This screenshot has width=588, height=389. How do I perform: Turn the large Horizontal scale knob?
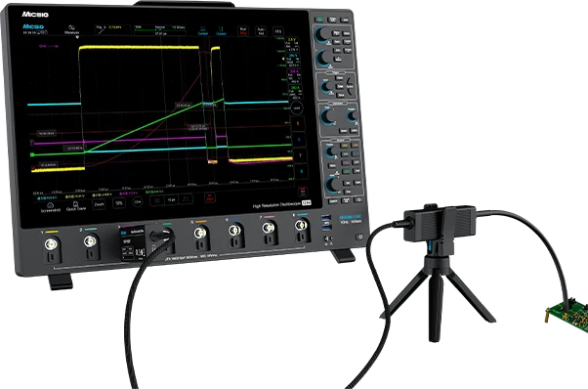(x=328, y=116)
